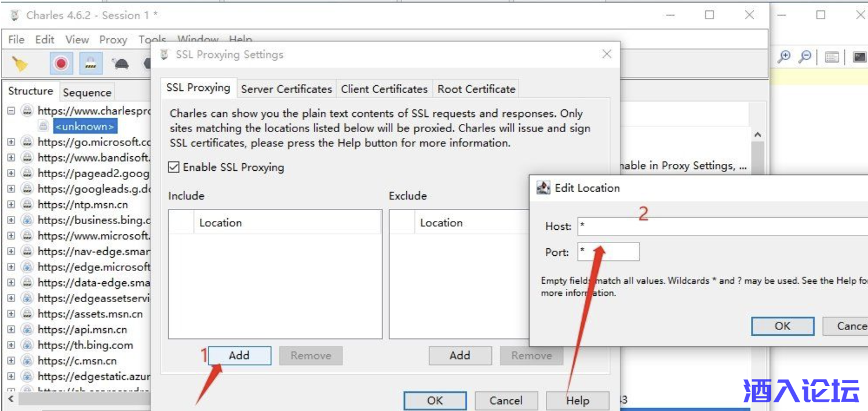Click the zoom in magnifier icon
Image resolution: width=868 pixels, height=411 pixels.
784,57
